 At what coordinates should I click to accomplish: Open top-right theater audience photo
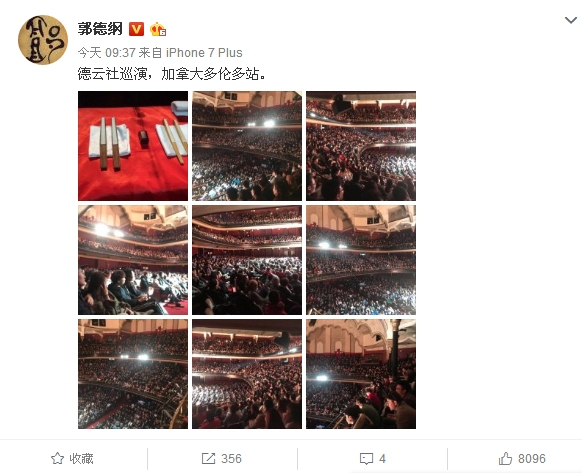point(361,146)
